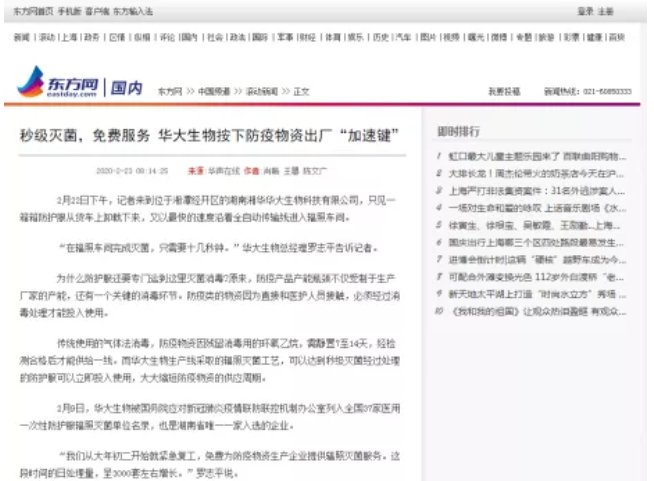Screen dimensions: 654x481
Task: Open 东方网首页 link in top bar
Action: (28, 11)
